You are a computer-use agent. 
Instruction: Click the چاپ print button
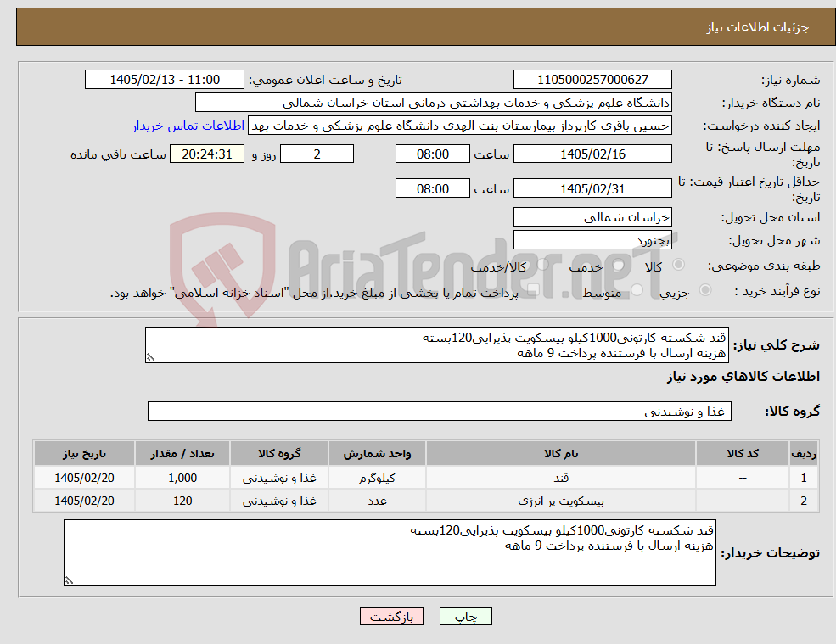pyautogui.click(x=465, y=616)
